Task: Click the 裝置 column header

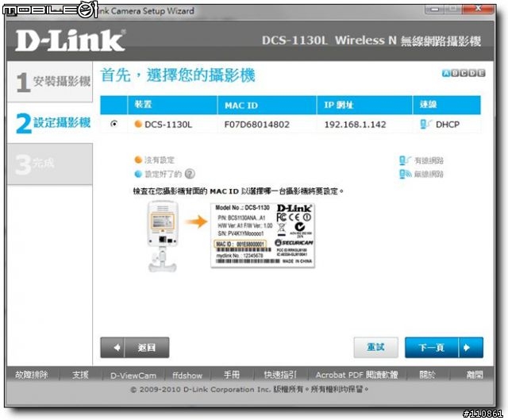Action: click(x=173, y=105)
